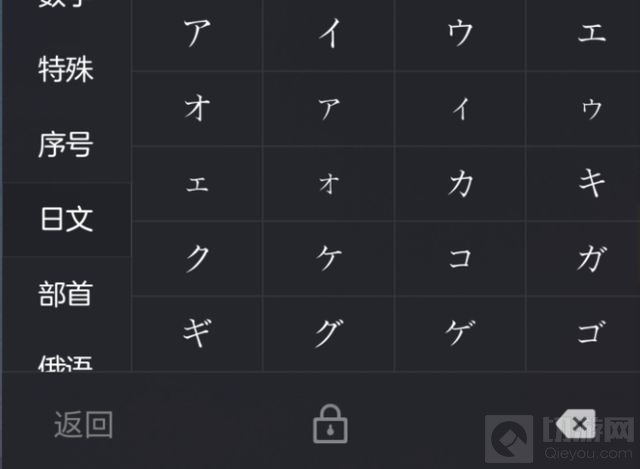
Task: Switch to the 特殊 category
Action: pyautogui.click(x=66, y=71)
